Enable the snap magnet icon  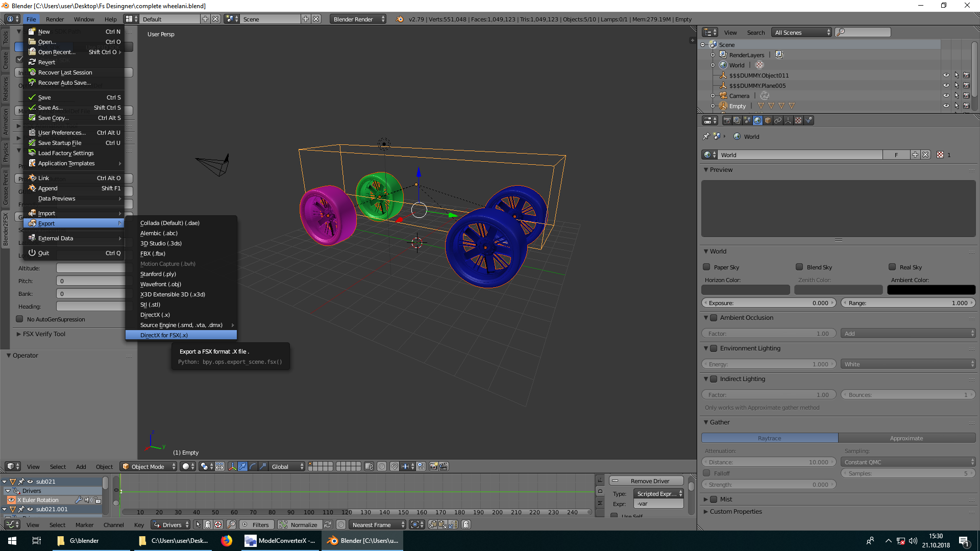tap(394, 466)
